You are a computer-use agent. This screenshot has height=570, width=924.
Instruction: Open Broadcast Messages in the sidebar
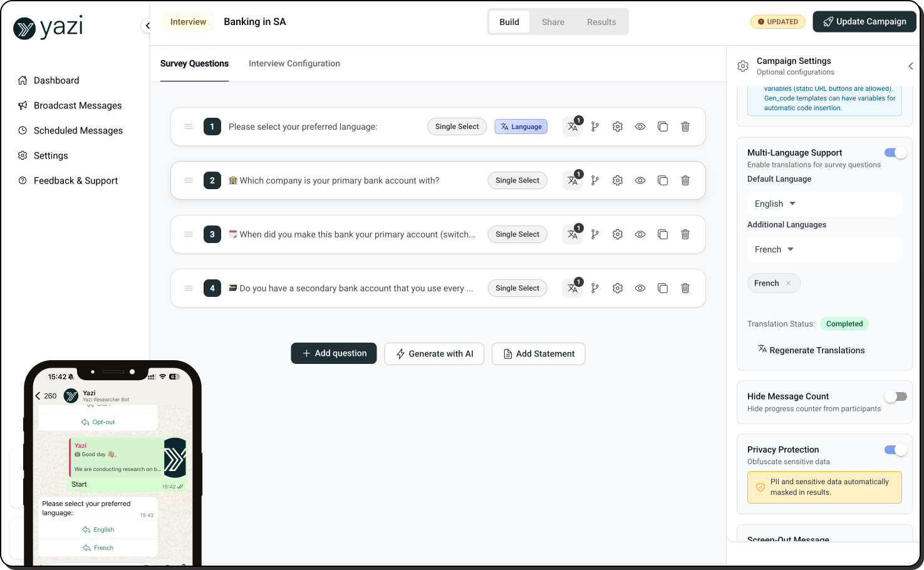pos(78,105)
